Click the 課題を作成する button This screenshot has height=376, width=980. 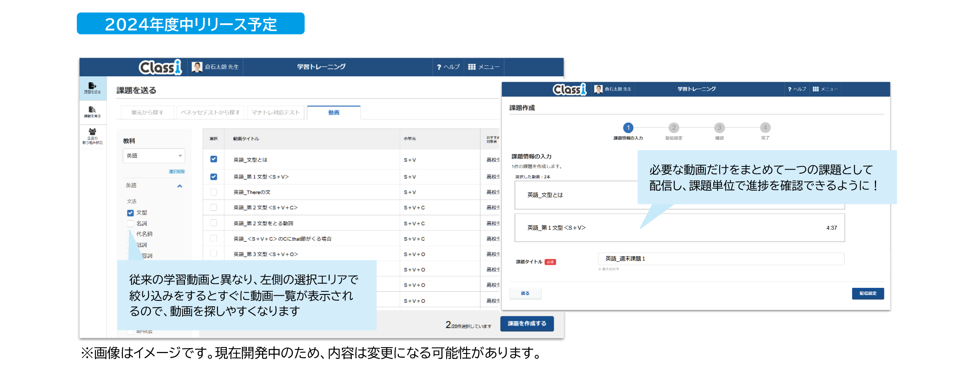click(527, 323)
